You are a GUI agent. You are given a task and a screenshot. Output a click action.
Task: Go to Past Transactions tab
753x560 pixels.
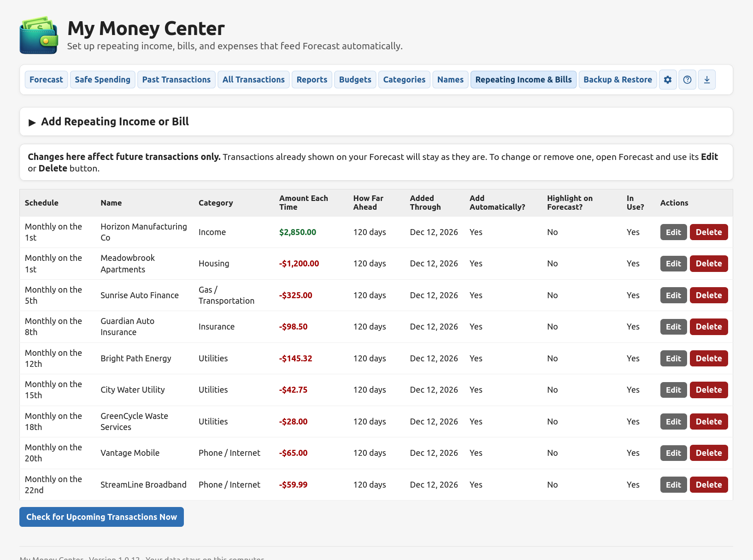click(176, 80)
